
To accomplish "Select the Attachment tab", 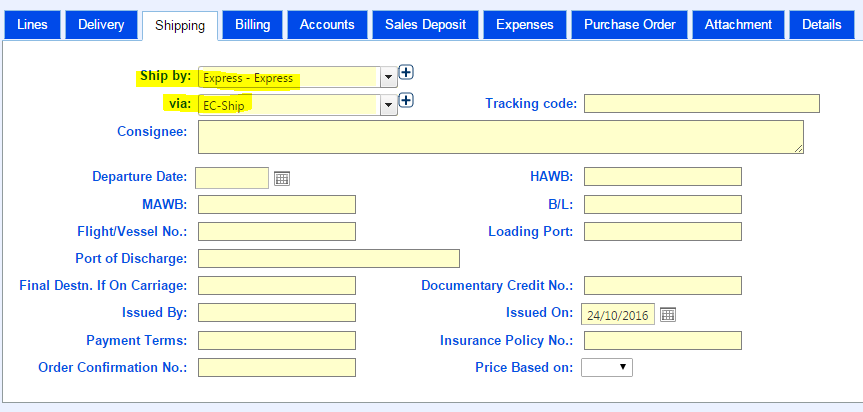I will [x=739, y=25].
